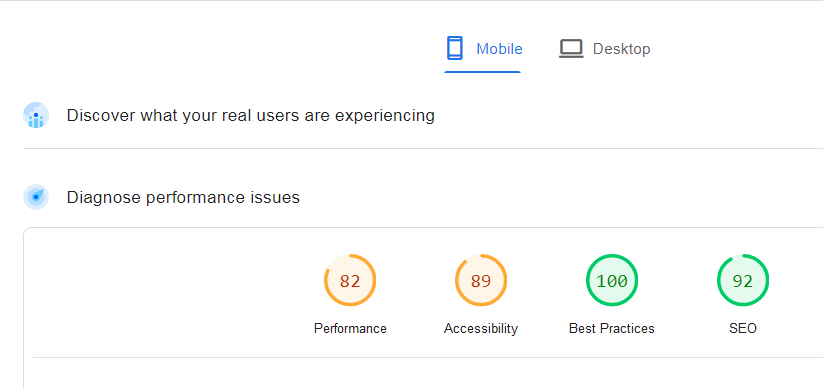
Task: Open the Best Practices gauge showing 100
Action: pos(612,280)
